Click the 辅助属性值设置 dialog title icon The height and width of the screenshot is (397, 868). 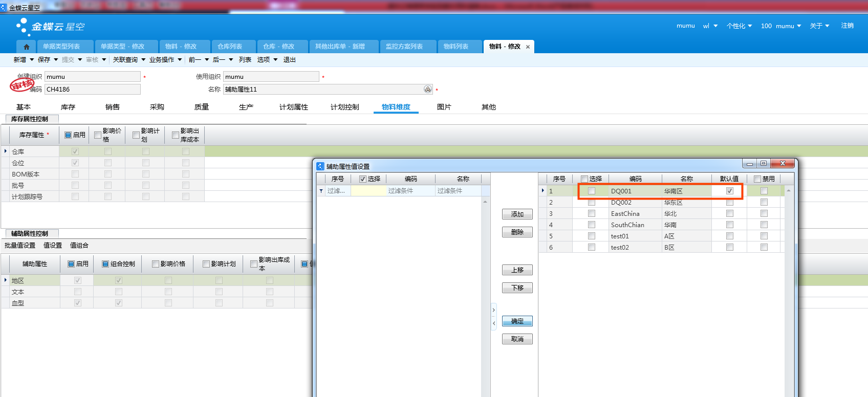coord(320,166)
